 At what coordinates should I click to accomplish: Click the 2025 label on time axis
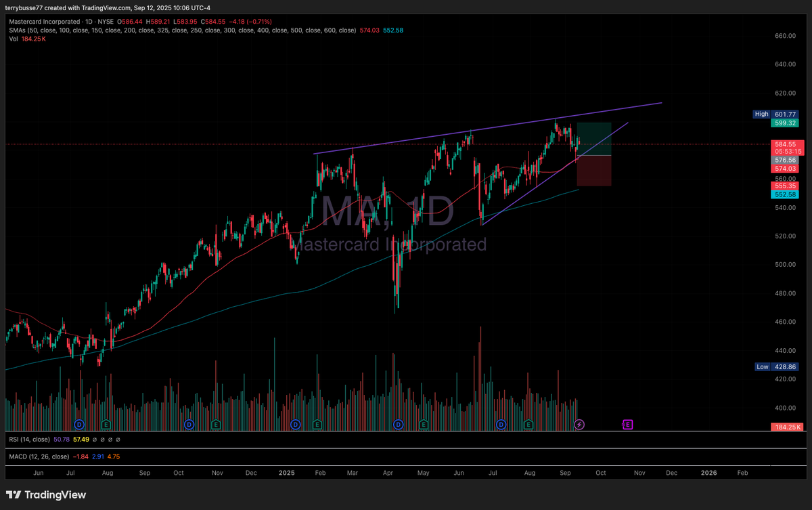pos(286,471)
